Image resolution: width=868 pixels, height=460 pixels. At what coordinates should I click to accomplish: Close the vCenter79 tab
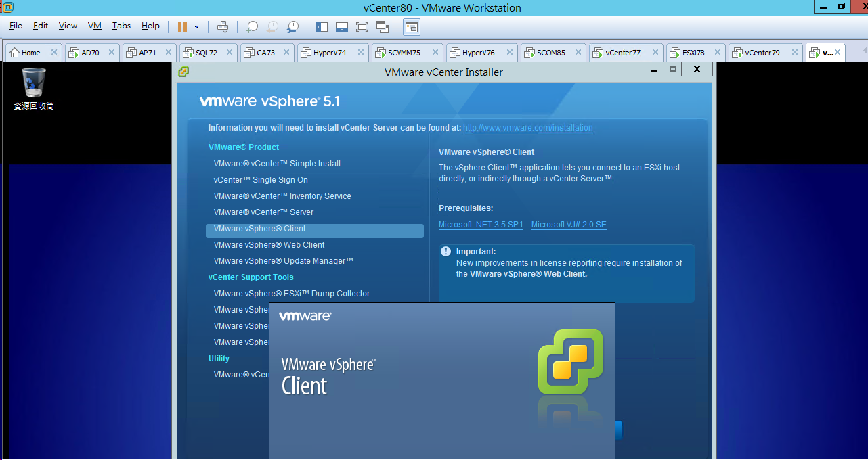794,53
